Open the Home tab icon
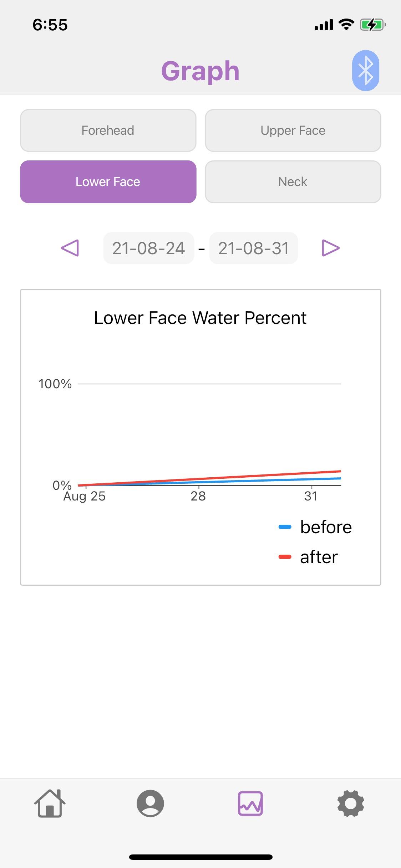The height and width of the screenshot is (868, 401). 50,803
